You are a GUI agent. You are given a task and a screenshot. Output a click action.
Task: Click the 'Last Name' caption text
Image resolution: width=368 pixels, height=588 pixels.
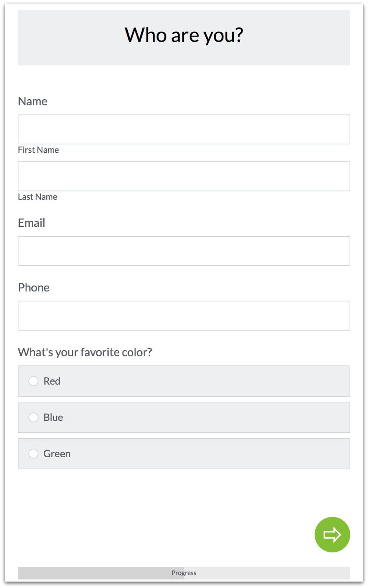(x=38, y=197)
